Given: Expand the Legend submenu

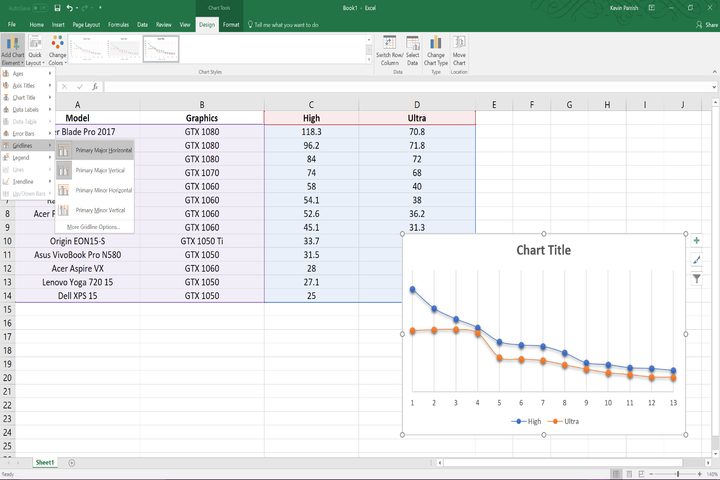Looking at the screenshot, I should pyautogui.click(x=28, y=158).
